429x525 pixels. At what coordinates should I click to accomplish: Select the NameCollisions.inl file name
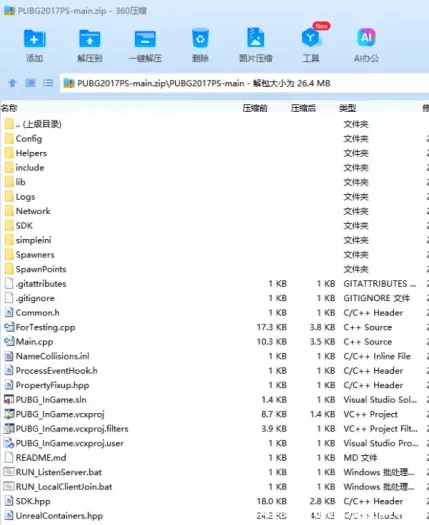tap(53, 356)
